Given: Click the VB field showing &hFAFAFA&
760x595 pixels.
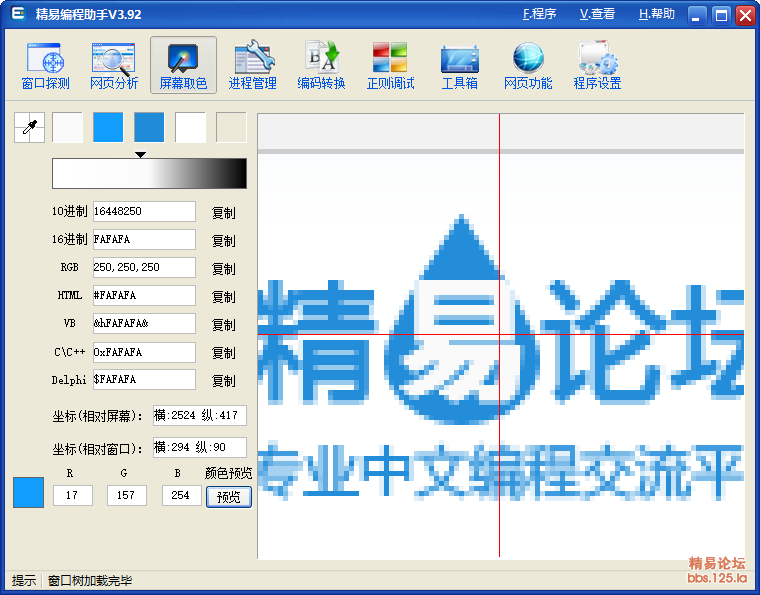Looking at the screenshot, I should point(144,324).
